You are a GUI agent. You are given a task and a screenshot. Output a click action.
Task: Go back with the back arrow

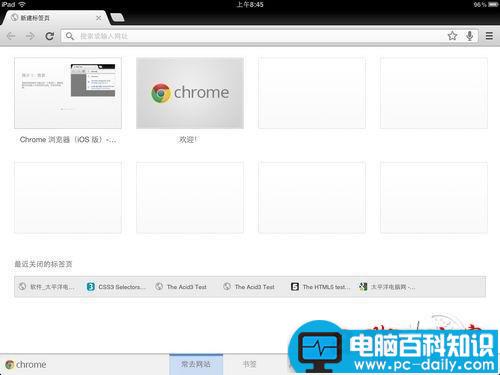point(11,36)
